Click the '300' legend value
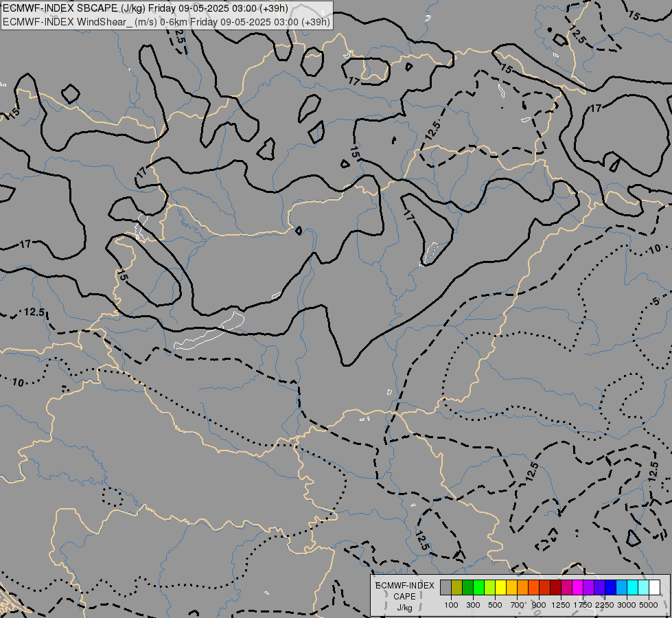This screenshot has width=672, height=618. [473, 605]
